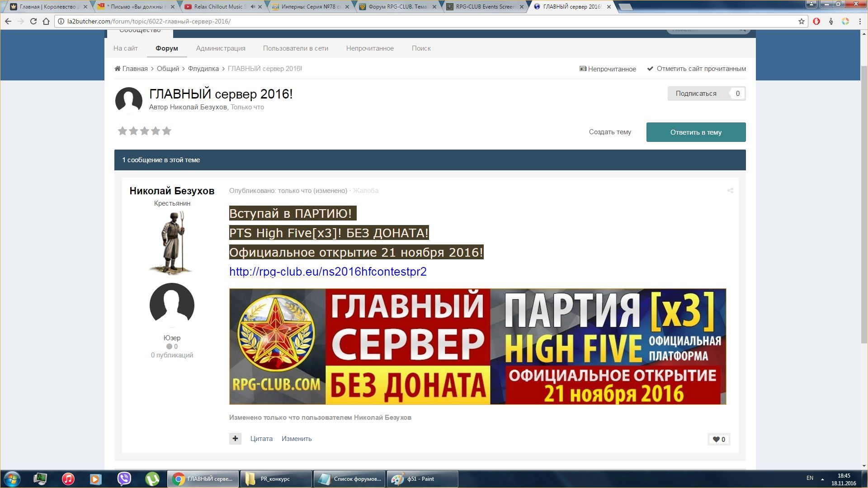Click the Главная breadcrumb link
868x488 pixels.
click(x=131, y=69)
